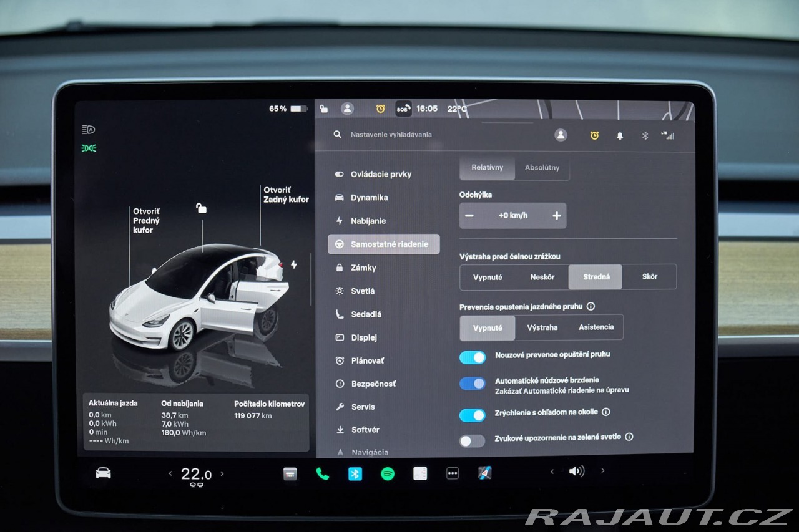
Task: Set collision warning to Stredná
Action: pyautogui.click(x=596, y=277)
